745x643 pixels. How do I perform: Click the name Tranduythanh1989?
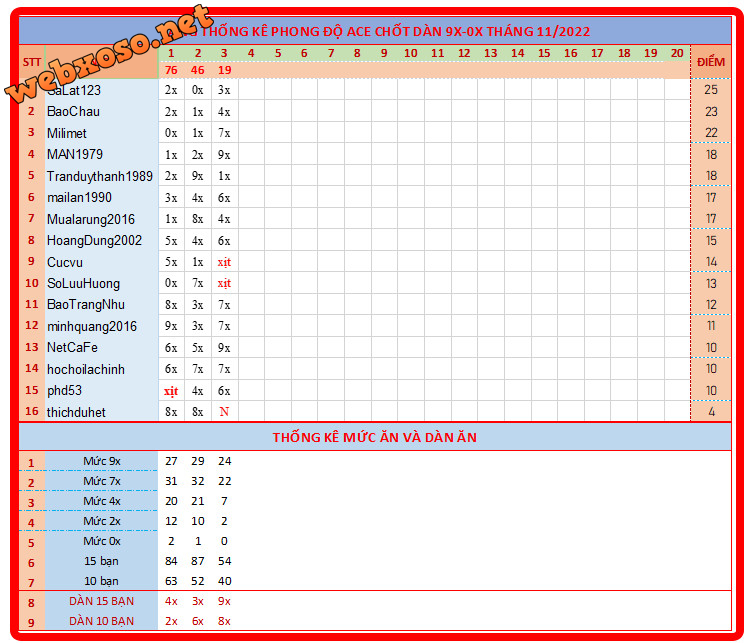pyautogui.click(x=100, y=176)
